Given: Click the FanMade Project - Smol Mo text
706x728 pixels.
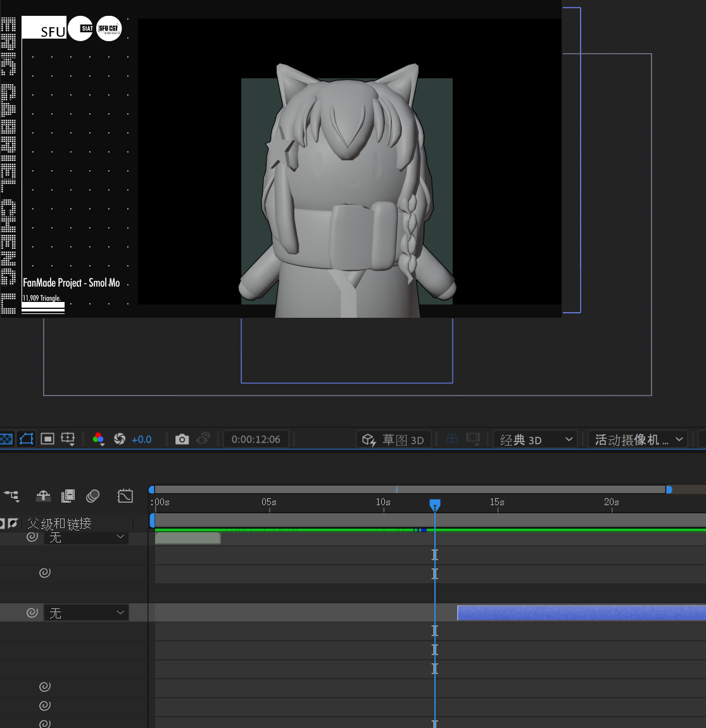Looking at the screenshot, I should click(72, 283).
